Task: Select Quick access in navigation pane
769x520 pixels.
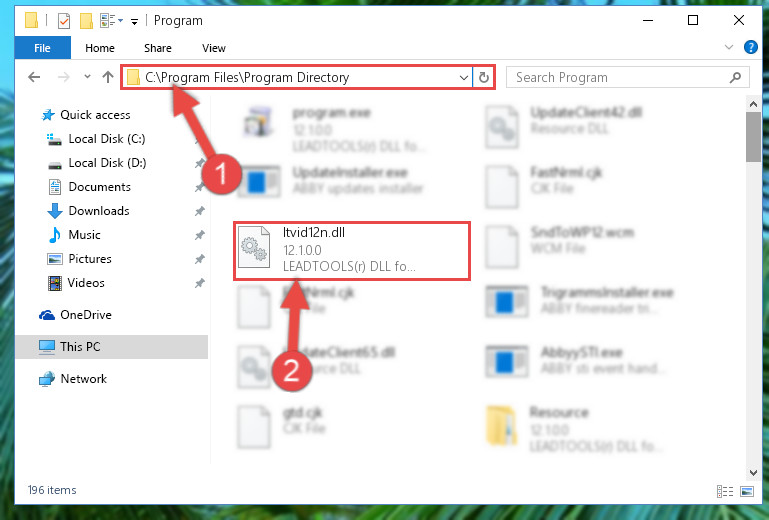Action: [x=86, y=115]
